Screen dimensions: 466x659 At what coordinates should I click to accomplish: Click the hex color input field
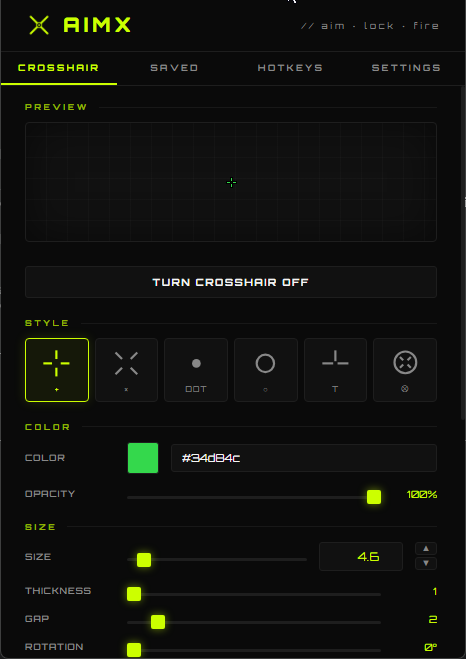coord(304,458)
